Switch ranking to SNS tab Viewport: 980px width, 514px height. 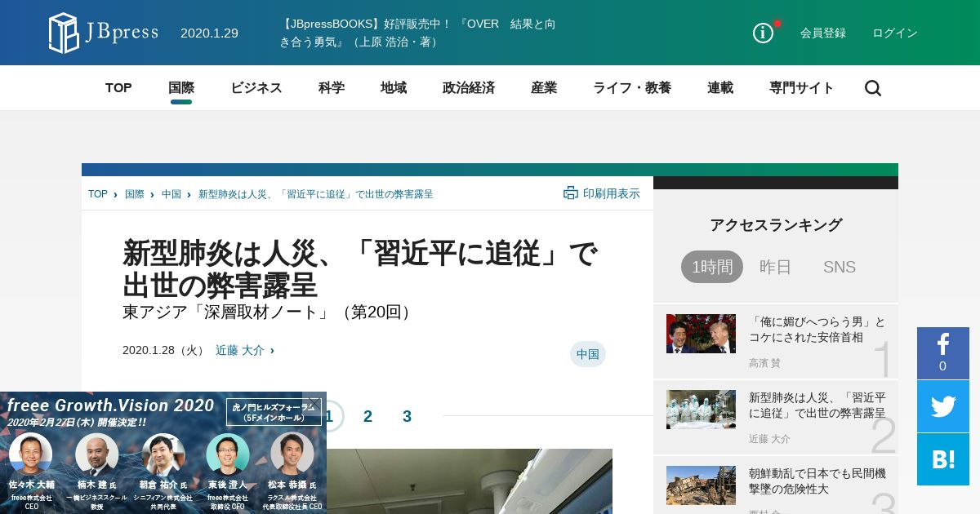(840, 267)
